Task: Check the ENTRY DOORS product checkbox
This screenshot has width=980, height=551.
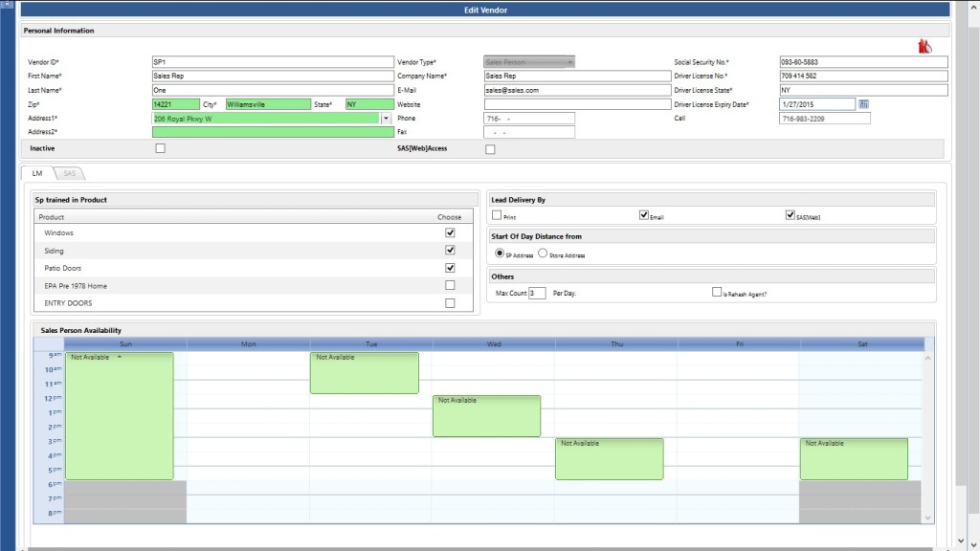Action: point(450,303)
